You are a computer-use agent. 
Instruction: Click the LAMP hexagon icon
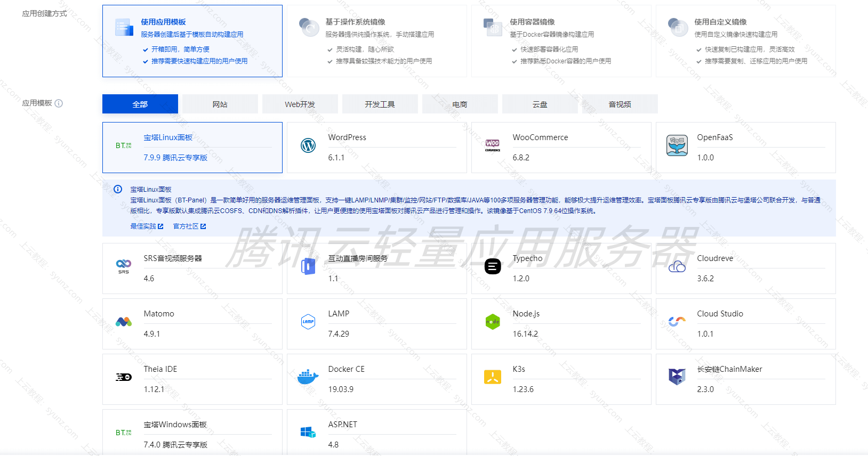308,321
